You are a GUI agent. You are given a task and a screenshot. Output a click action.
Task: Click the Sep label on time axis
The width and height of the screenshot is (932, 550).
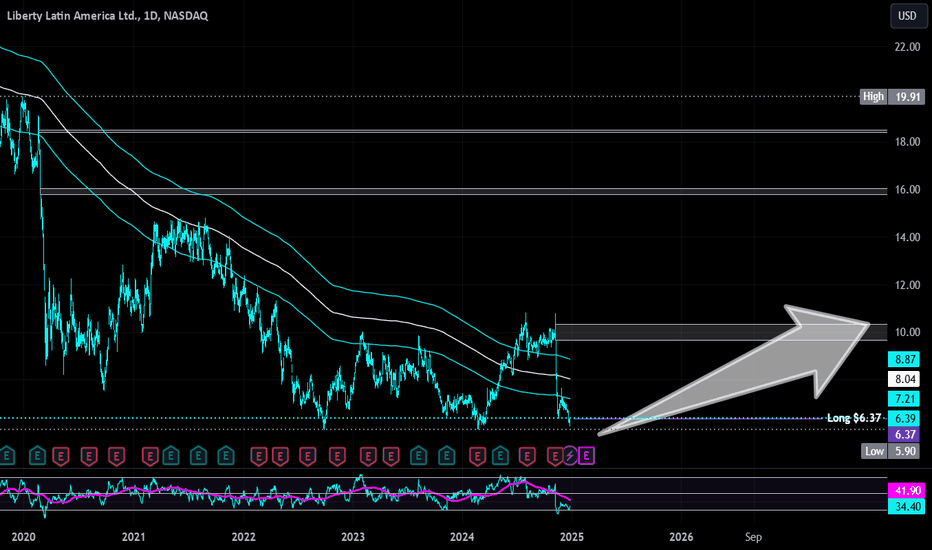coord(753,537)
